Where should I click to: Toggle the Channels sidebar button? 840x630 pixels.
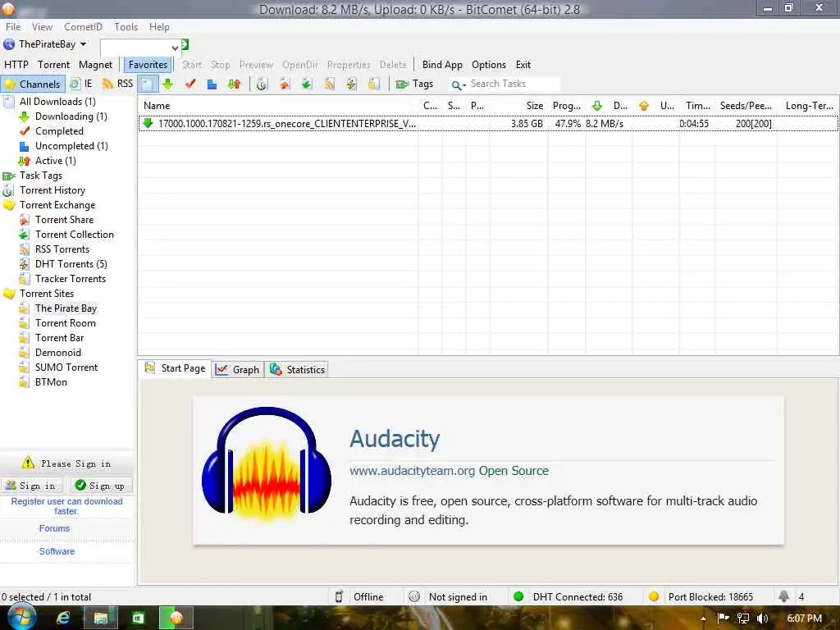(x=33, y=84)
